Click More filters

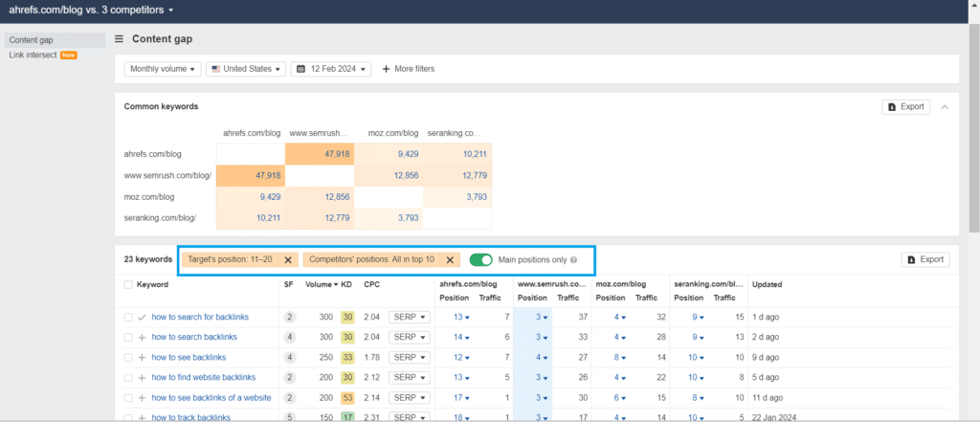[408, 69]
